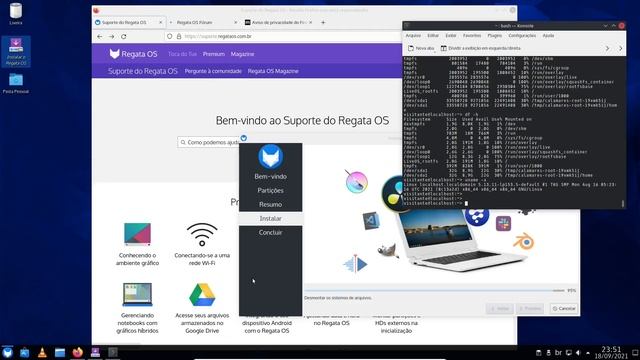Reload the Firefox page
This screenshot has width=640, height=360.
click(x=124, y=36)
